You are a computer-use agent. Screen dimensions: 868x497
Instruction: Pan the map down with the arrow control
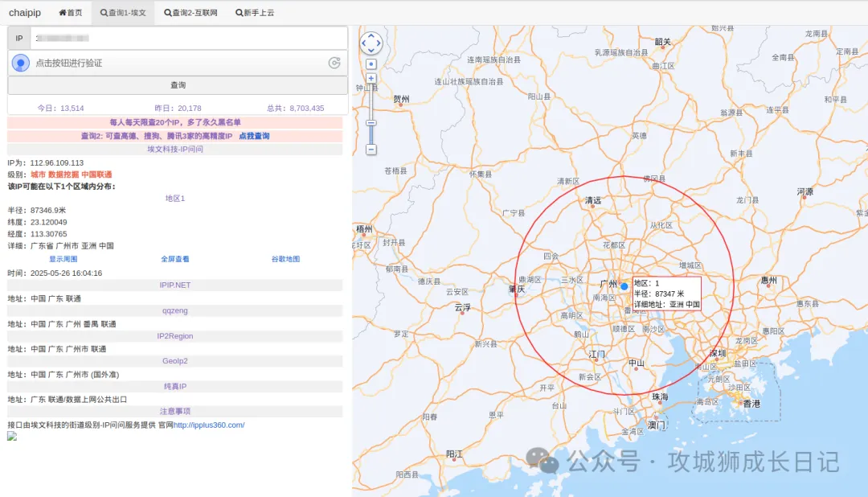(371, 50)
